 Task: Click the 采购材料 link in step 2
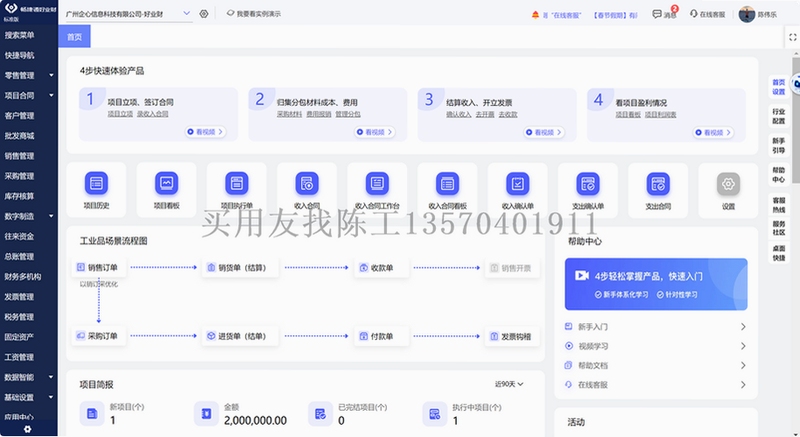(289, 114)
